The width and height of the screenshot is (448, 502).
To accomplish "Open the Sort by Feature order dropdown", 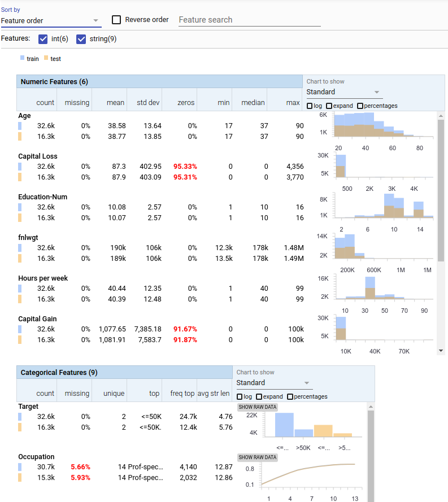I will pos(51,21).
